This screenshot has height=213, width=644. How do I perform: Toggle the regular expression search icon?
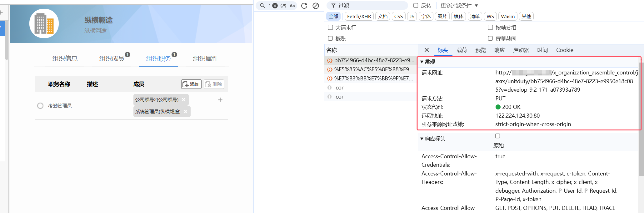coord(283,6)
